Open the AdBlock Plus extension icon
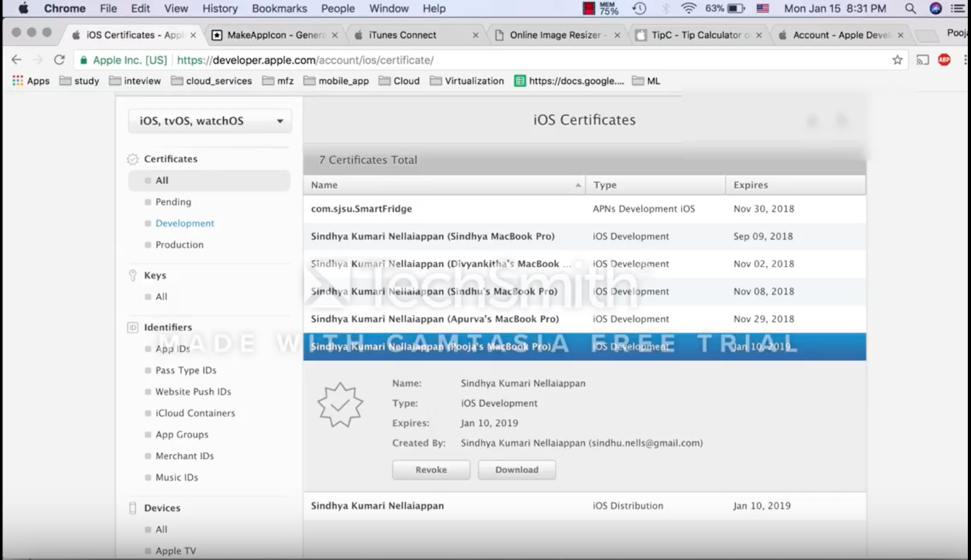The width and height of the screenshot is (971, 560). pos(944,60)
